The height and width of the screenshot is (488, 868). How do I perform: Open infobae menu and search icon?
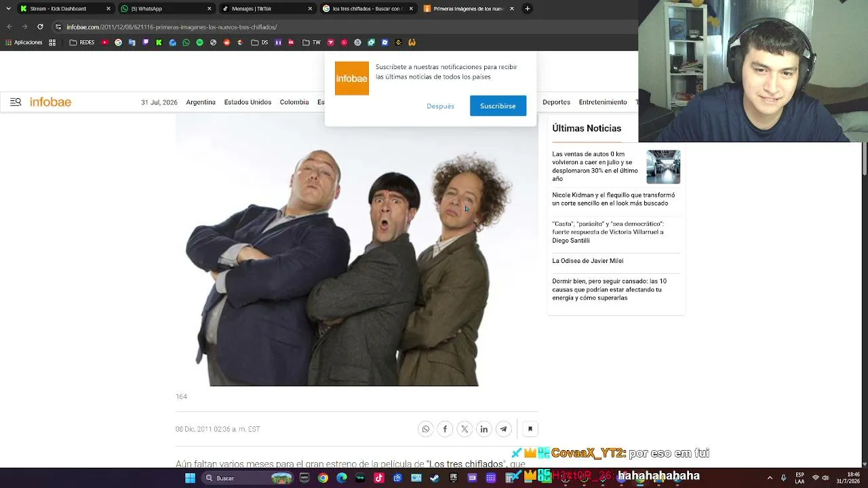click(16, 102)
